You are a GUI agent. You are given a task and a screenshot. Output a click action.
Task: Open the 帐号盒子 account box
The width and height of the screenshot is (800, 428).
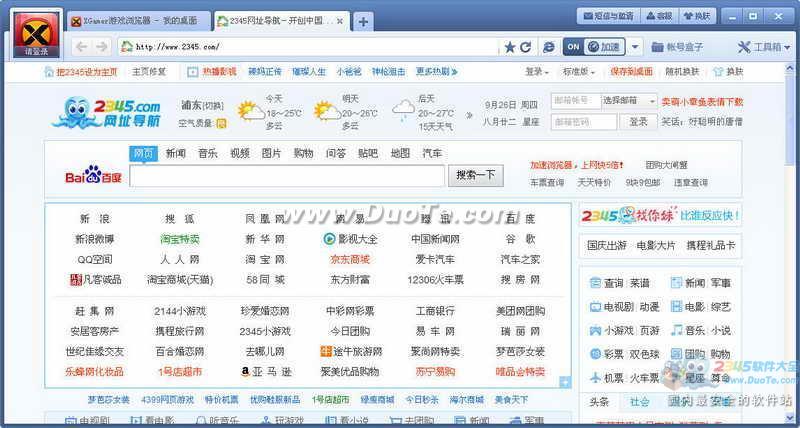tap(678, 47)
